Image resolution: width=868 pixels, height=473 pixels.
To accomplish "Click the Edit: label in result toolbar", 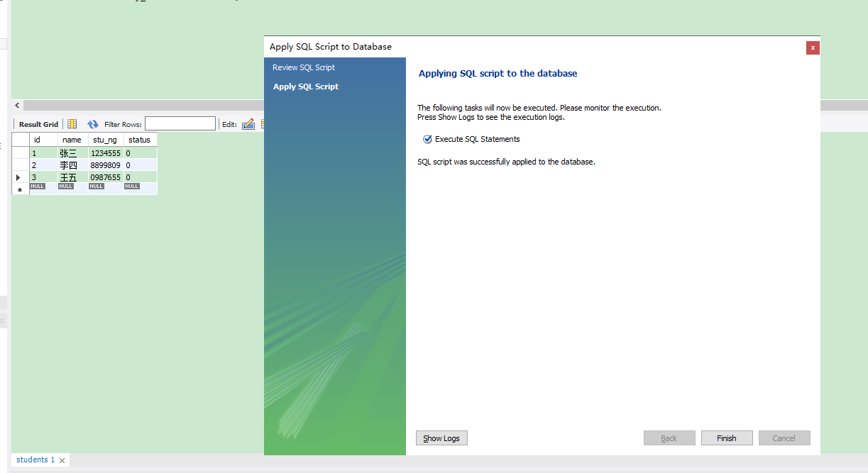I will pos(229,124).
